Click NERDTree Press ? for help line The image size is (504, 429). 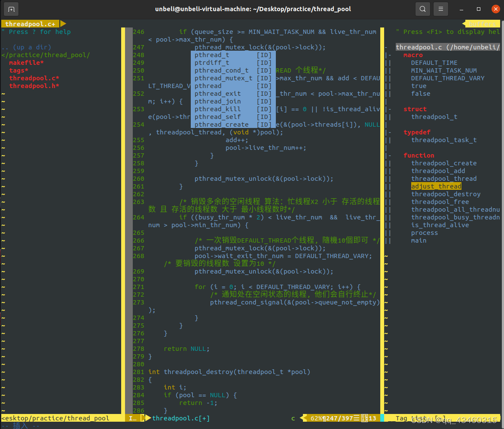[x=40, y=32]
